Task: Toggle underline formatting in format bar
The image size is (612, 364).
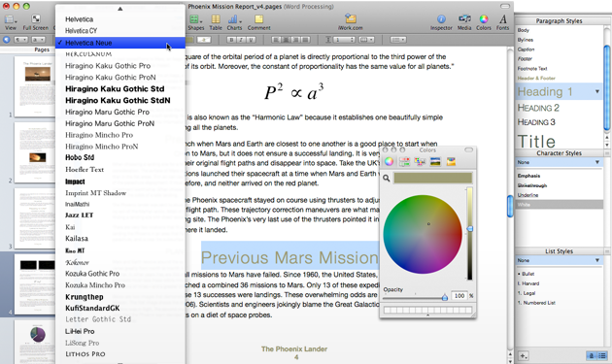Action: coord(251,40)
